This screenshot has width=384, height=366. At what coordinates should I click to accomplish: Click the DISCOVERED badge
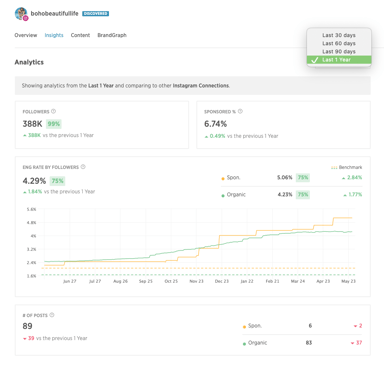pyautogui.click(x=95, y=14)
